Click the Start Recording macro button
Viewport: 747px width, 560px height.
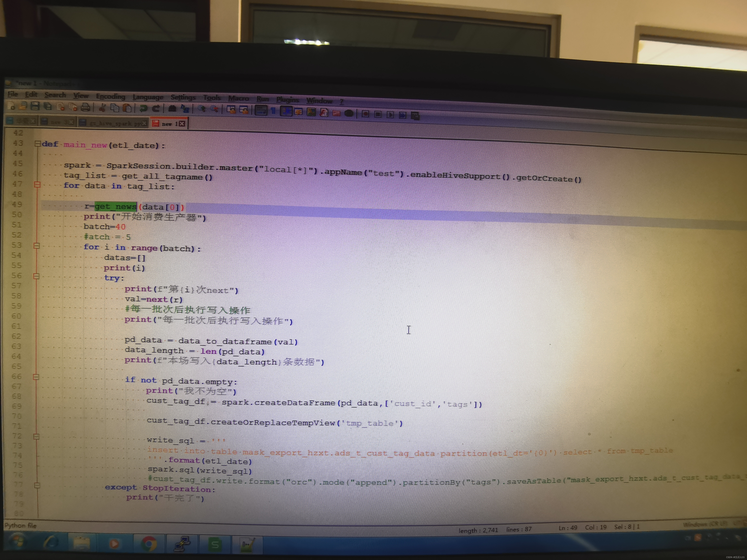pyautogui.click(x=365, y=114)
